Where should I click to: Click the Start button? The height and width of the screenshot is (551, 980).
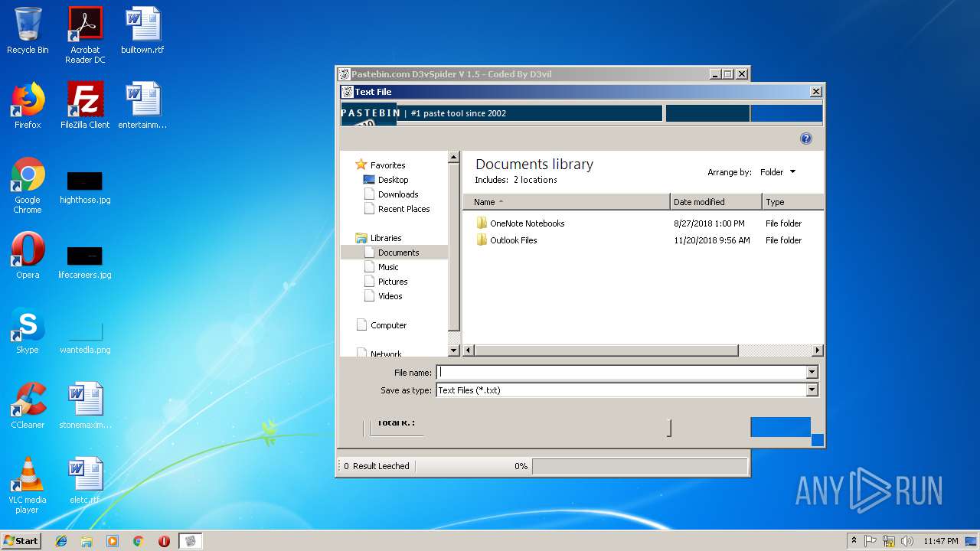21,541
